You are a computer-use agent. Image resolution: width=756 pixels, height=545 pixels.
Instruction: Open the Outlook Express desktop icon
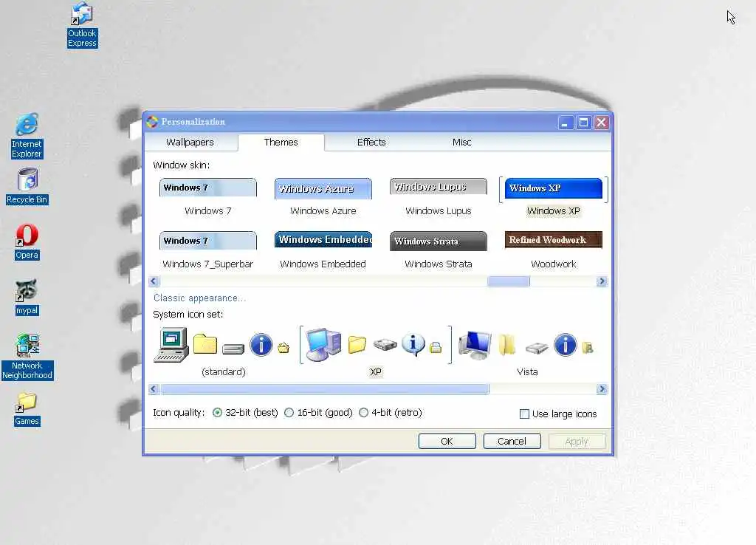coord(82,25)
